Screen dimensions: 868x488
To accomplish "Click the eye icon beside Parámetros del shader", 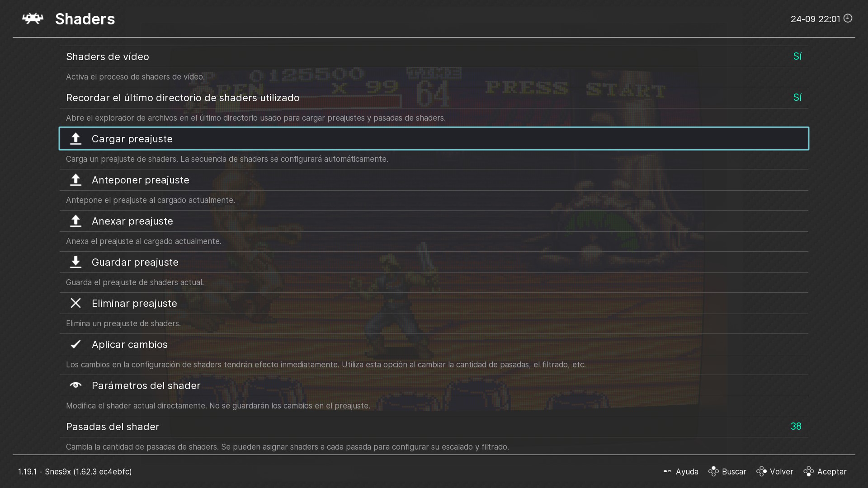I will [x=75, y=385].
